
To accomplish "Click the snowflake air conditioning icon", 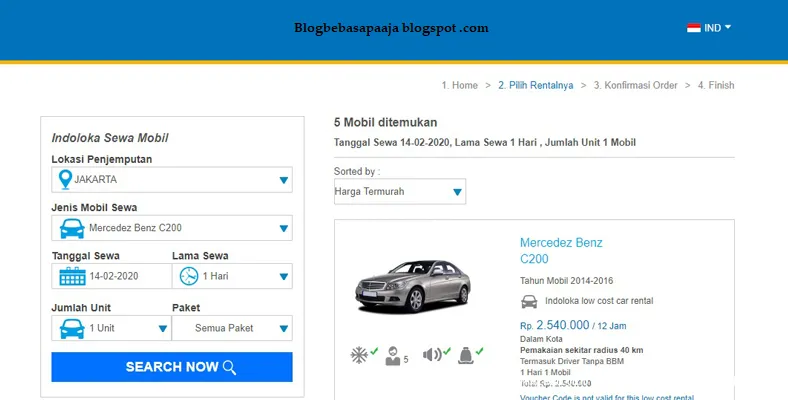I will point(359,355).
